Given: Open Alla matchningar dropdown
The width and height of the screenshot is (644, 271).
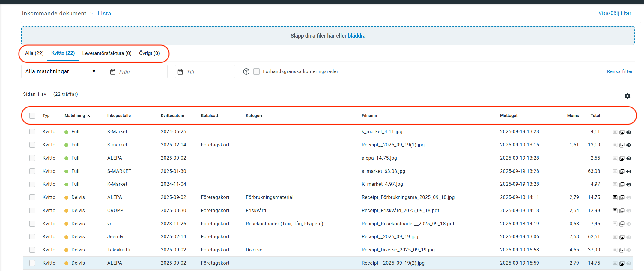Looking at the screenshot, I should coord(61,71).
